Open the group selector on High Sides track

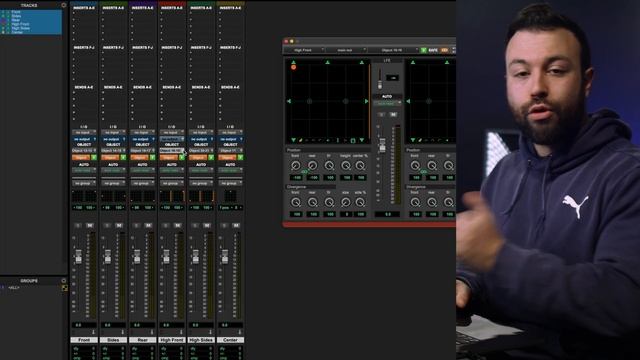point(201,183)
